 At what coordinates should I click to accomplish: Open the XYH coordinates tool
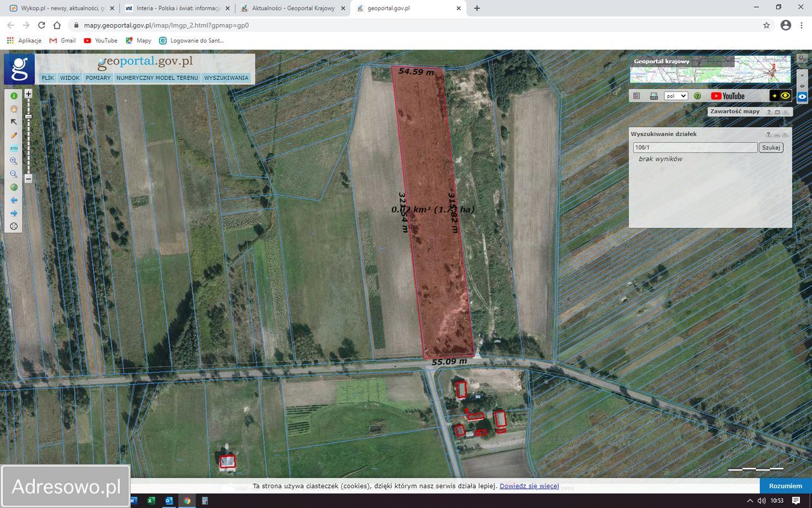point(13,148)
